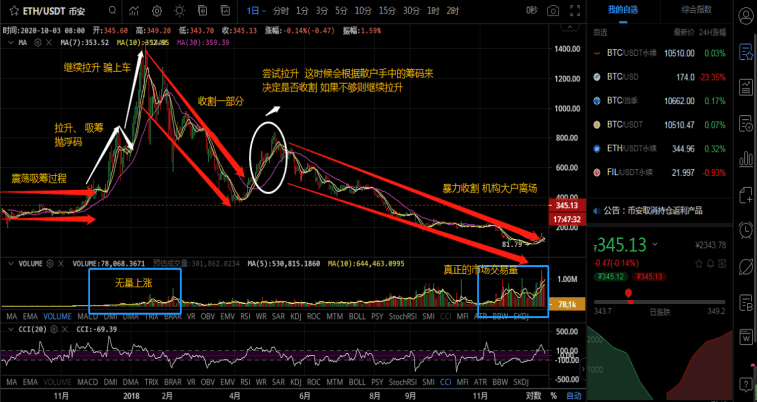Select MACD indicator in lower indicator bar
Screen dimensions: 758x402
[x=89, y=382]
